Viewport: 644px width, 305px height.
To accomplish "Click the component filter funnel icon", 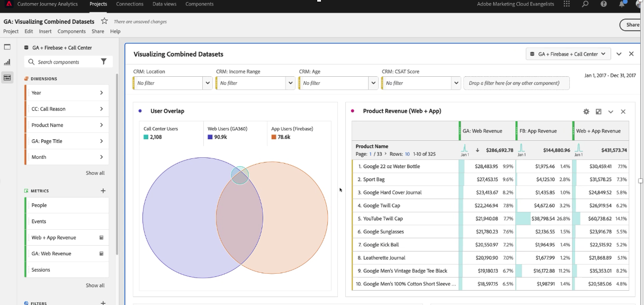I will (103, 62).
